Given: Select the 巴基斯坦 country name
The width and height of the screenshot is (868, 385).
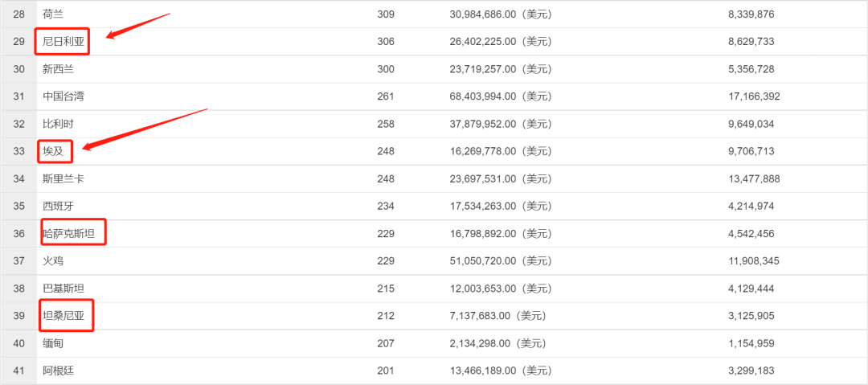Looking at the screenshot, I should 63,289.
